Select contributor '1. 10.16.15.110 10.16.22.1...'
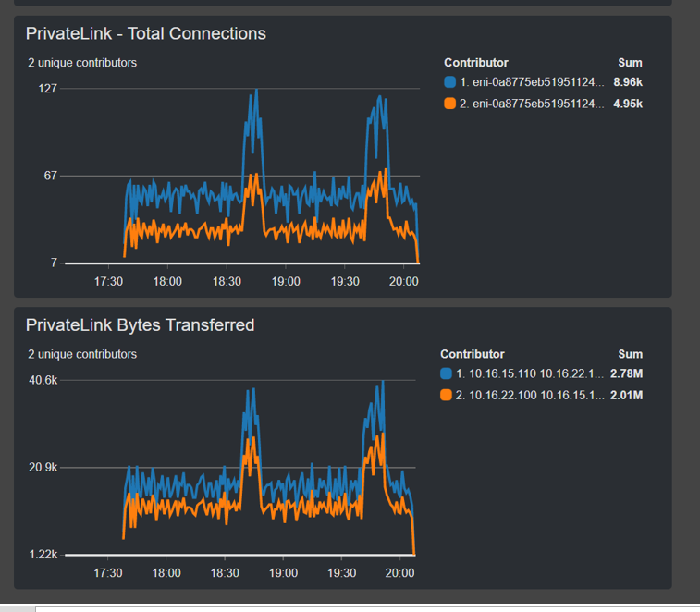This screenshot has height=612, width=700. [x=530, y=373]
